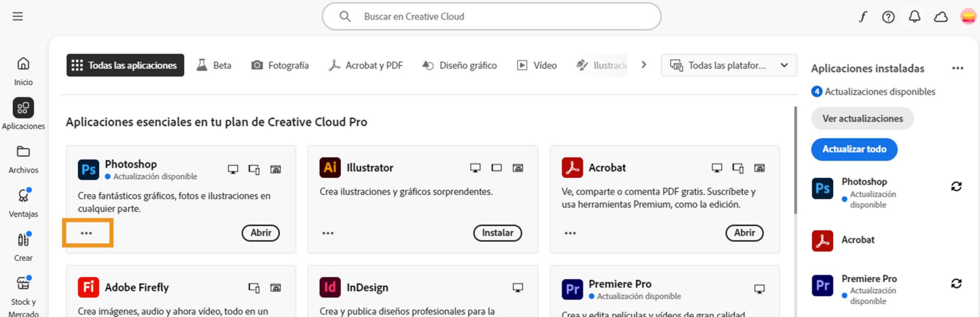Switch to Fotografía tab

[x=280, y=65]
